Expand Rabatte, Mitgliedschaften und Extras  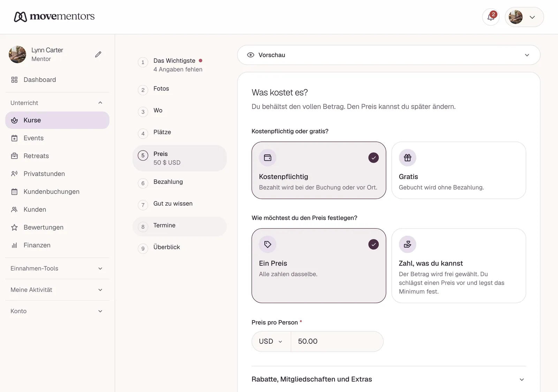click(389, 379)
